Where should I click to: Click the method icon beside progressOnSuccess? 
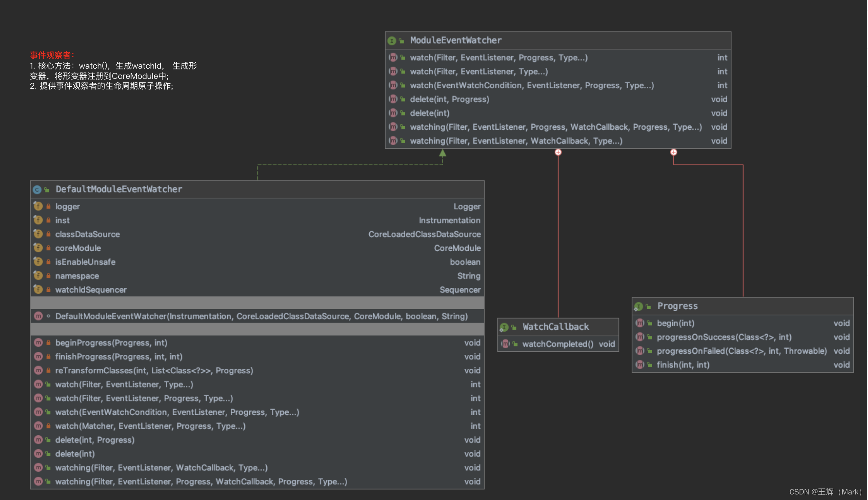pos(640,337)
